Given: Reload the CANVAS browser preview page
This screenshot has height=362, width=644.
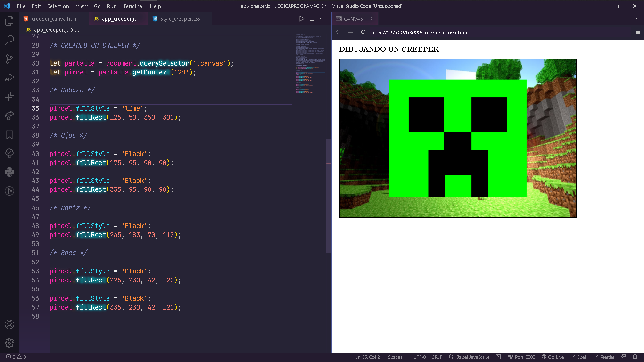Looking at the screenshot, I should coord(363,32).
